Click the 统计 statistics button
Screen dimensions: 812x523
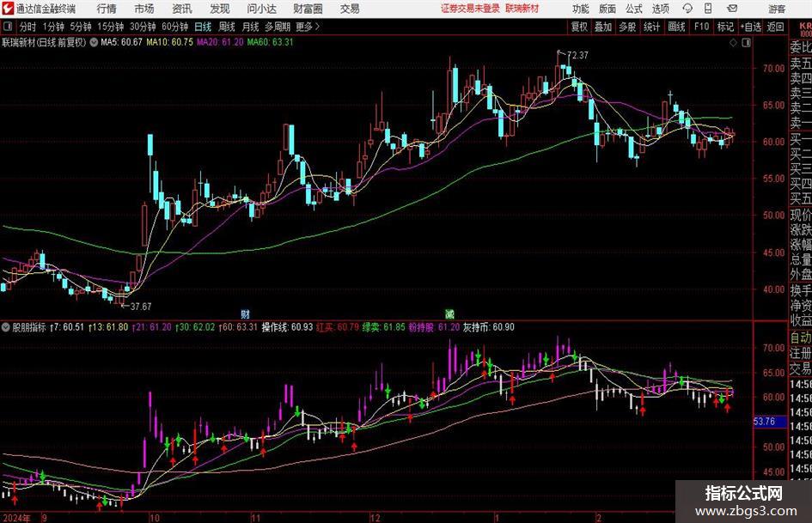pos(651,27)
